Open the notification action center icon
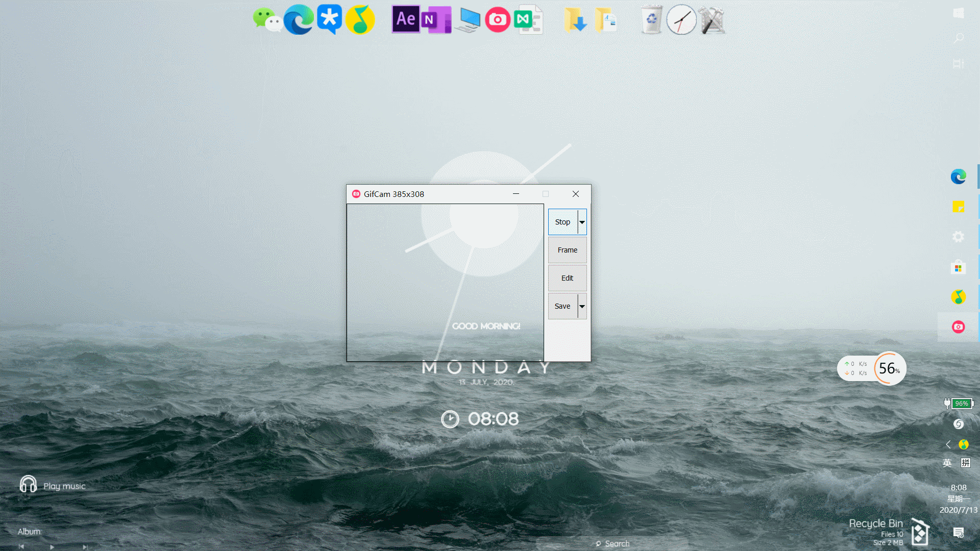Screen dimensions: 980x551 click(959, 533)
